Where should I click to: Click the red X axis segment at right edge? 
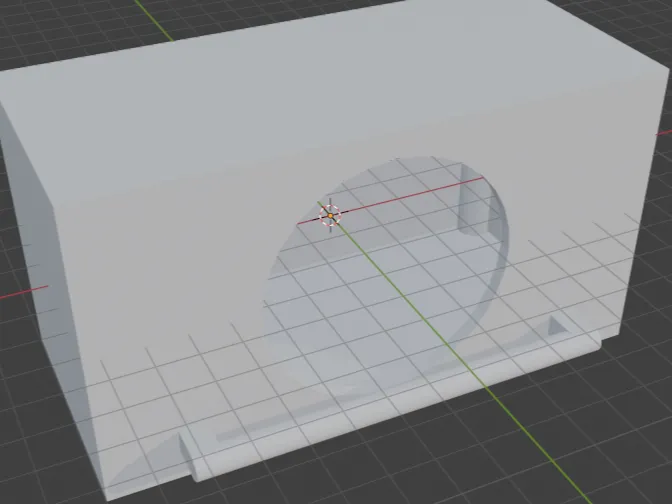point(664,133)
